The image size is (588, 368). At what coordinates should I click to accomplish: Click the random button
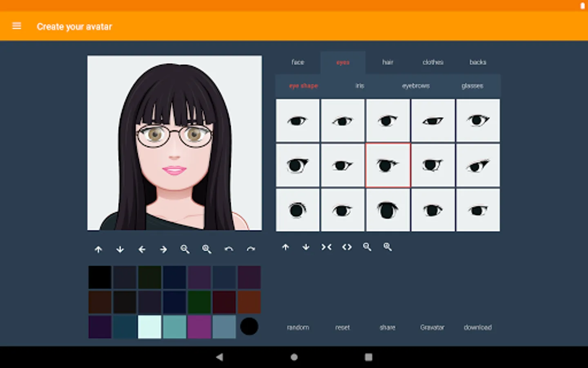point(298,327)
